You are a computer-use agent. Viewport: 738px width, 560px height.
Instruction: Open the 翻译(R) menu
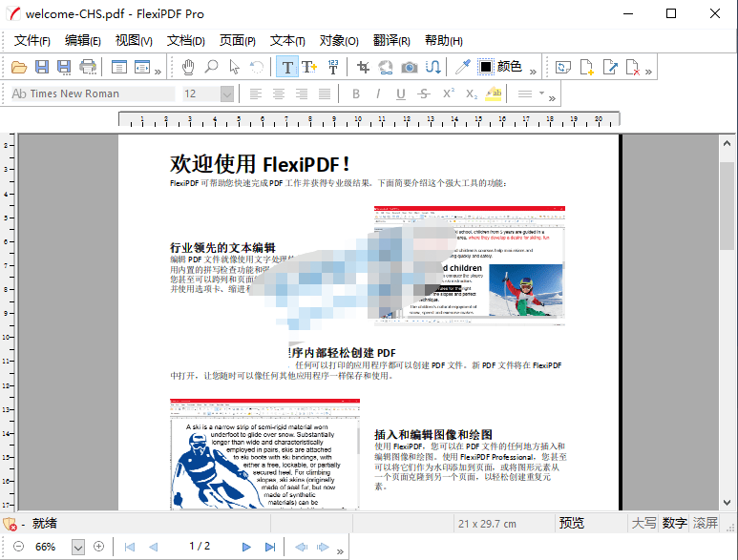[x=391, y=41]
